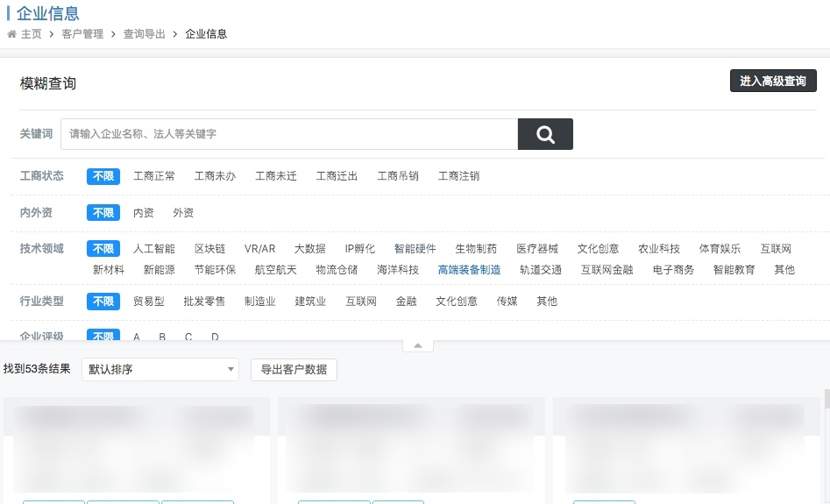Open the 默认排序 sort dropdown
Image resolution: width=830 pixels, height=504 pixels.
[x=160, y=370]
